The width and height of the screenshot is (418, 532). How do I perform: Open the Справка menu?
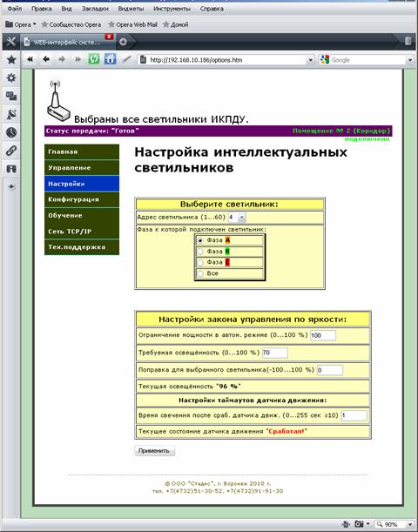(212, 9)
